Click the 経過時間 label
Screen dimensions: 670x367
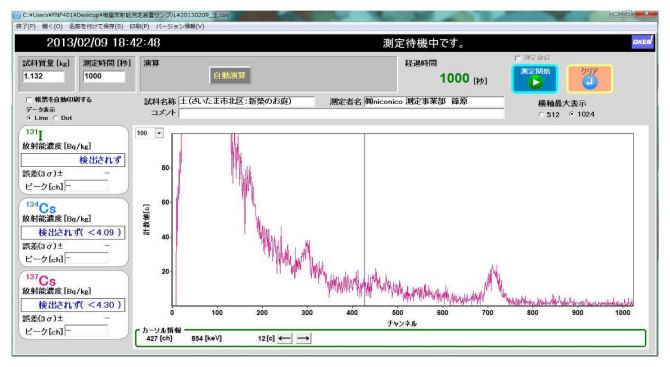coord(421,63)
